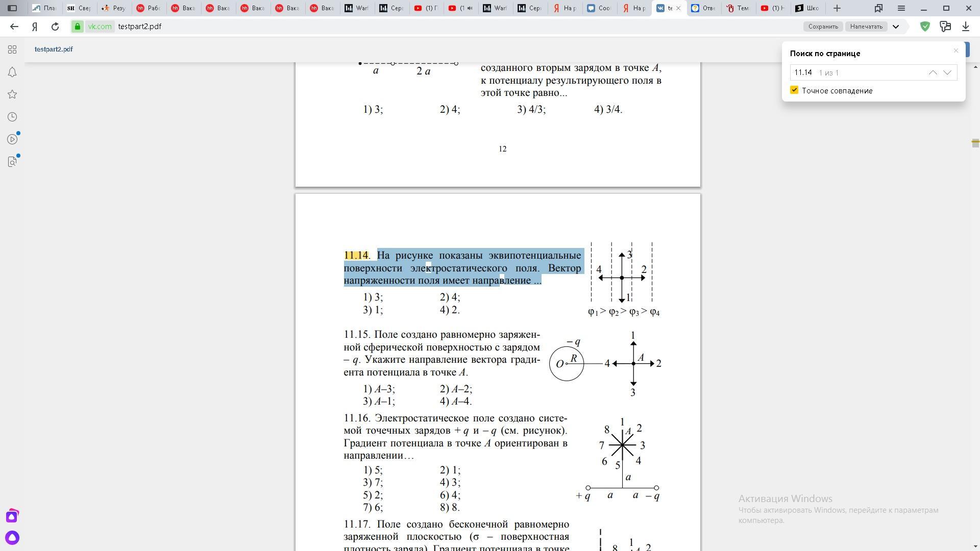This screenshot has height=551, width=980.
Task: Click answer '4) A–4.' under 11.15
Action: [456, 402]
